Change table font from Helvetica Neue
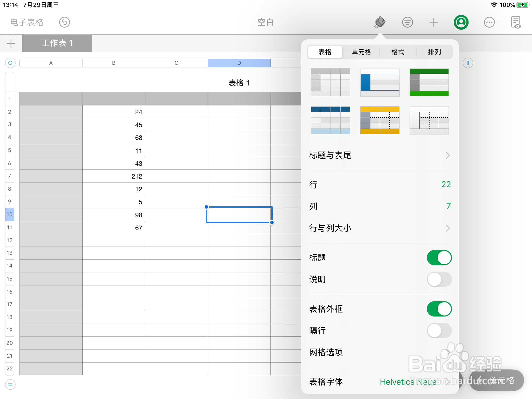532x399 pixels. pyautogui.click(x=408, y=382)
